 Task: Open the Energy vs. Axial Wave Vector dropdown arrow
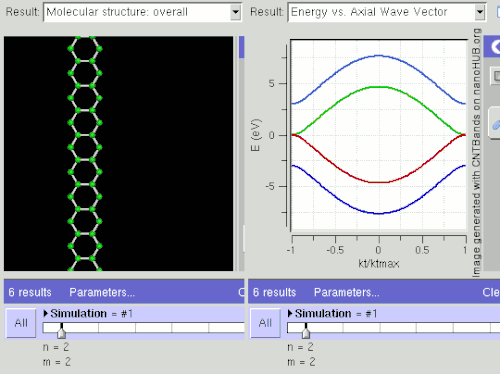coord(479,12)
